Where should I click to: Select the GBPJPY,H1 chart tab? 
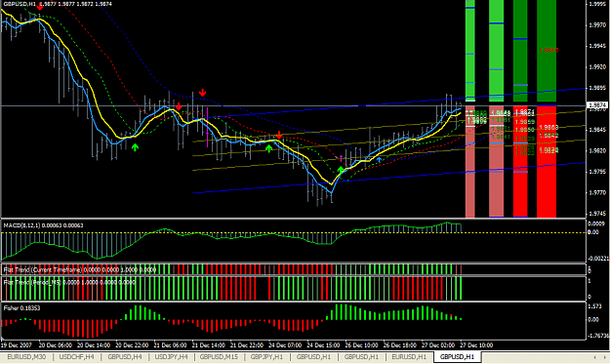tap(266, 356)
